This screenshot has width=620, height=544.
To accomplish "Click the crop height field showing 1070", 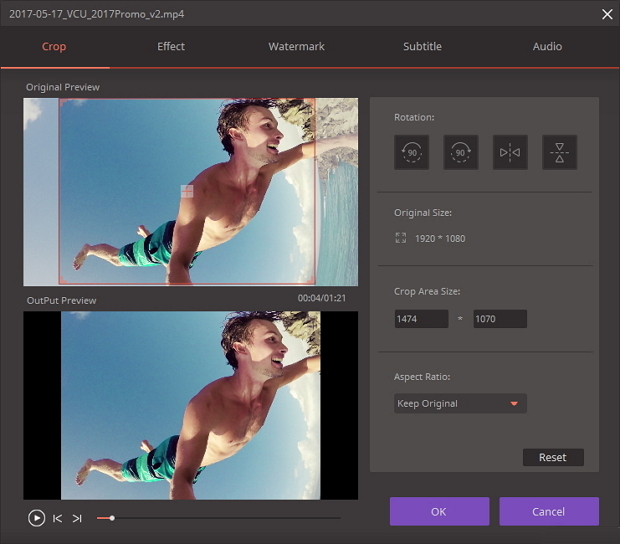I will point(500,319).
